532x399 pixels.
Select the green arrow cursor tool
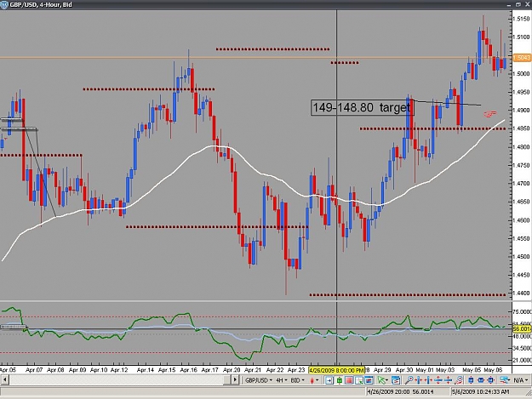(382, 380)
